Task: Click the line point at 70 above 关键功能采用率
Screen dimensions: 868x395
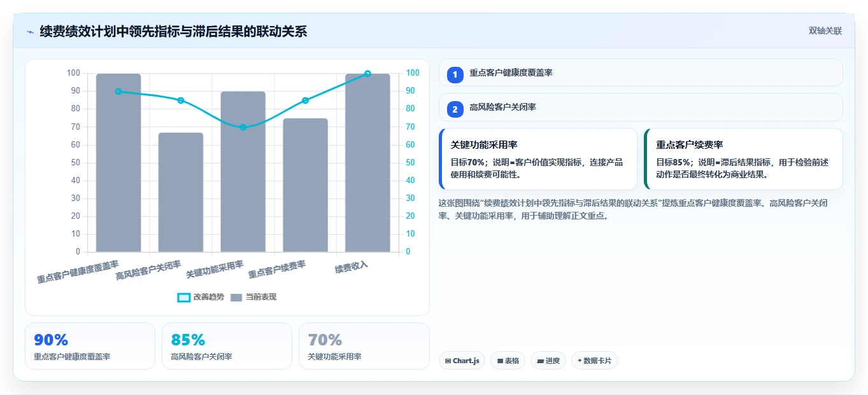Action: (x=243, y=127)
